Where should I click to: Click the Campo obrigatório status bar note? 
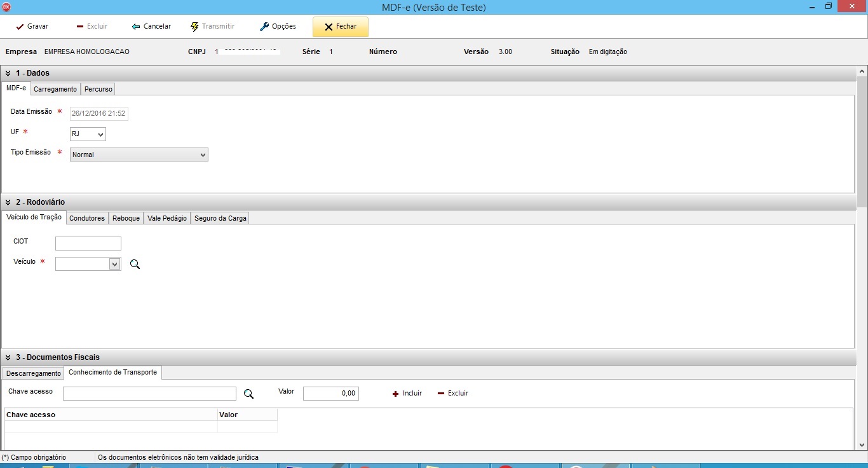point(34,457)
